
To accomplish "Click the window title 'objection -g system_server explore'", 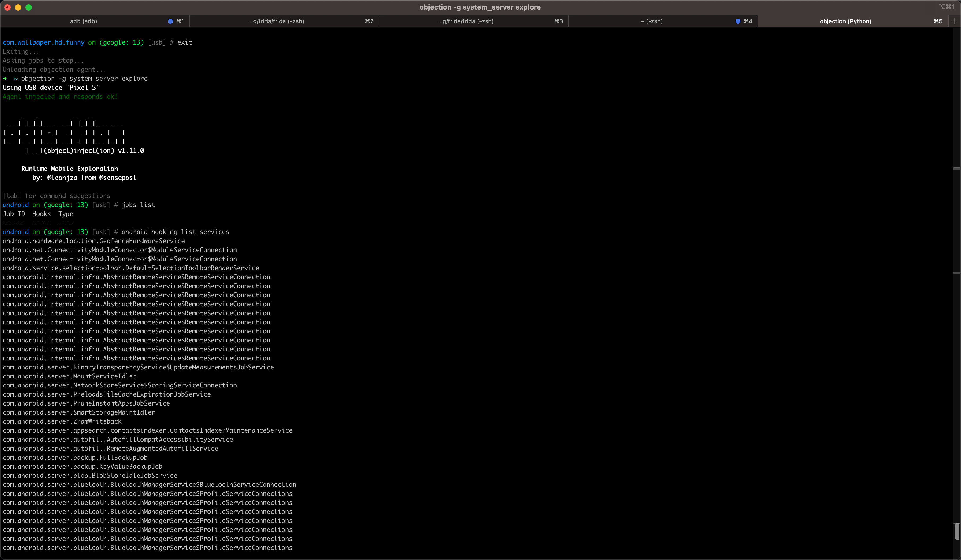I will tap(480, 7).
